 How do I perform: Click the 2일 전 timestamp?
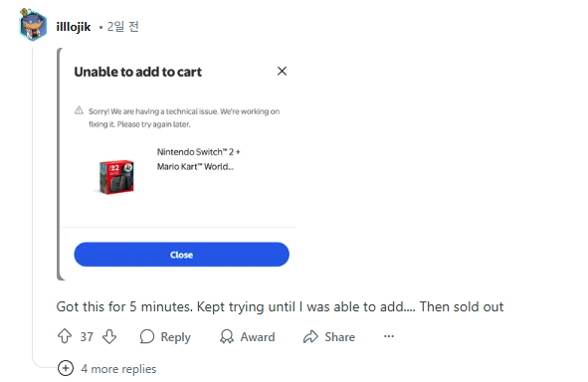point(123,27)
